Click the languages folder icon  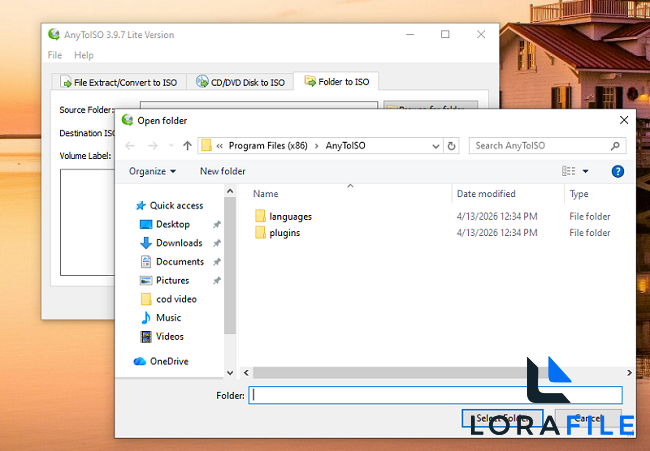click(260, 216)
